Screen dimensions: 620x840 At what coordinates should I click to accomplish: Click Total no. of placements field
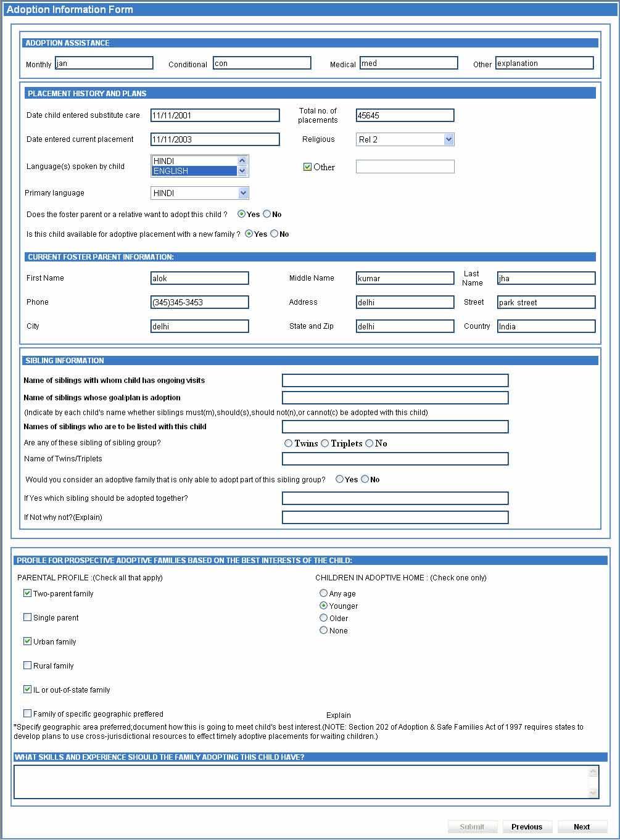tap(405, 115)
